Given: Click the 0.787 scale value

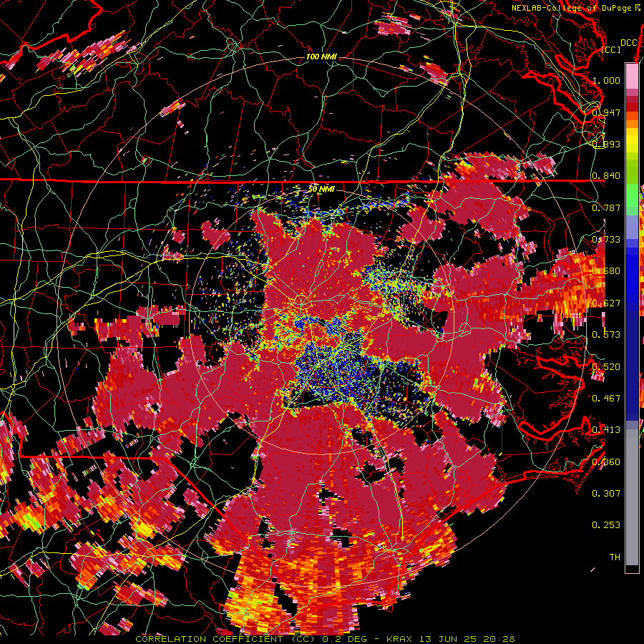Looking at the screenshot, I should [606, 208].
